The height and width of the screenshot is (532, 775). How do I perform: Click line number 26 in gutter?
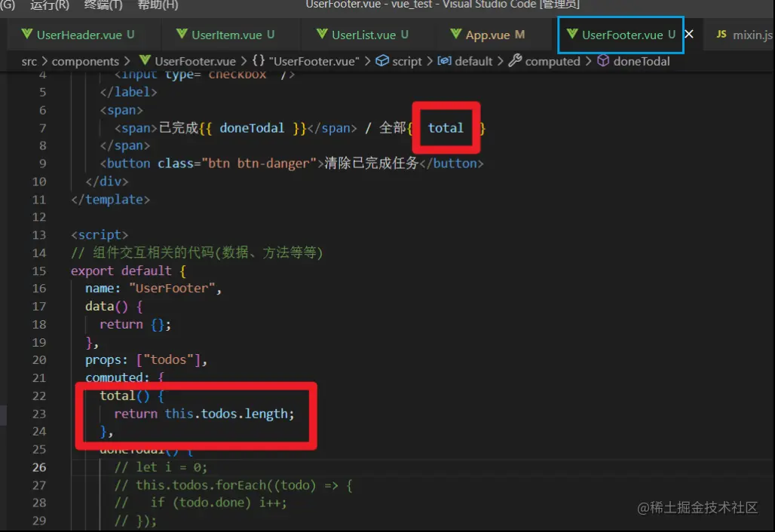pos(39,467)
